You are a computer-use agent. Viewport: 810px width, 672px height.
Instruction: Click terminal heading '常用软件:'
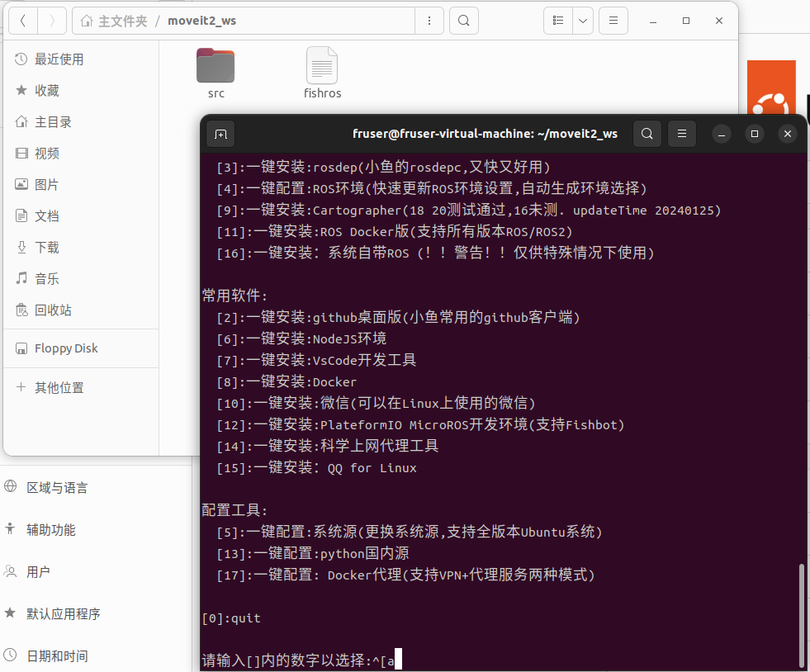pyautogui.click(x=235, y=296)
